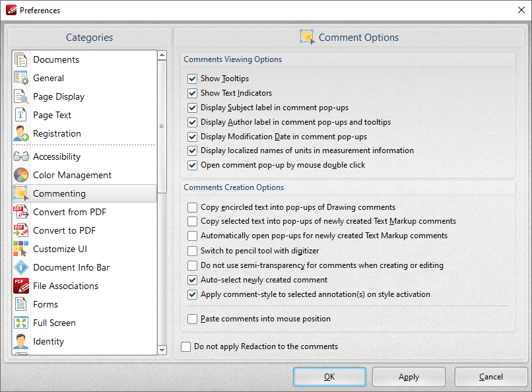Check Automatically open pop-ups for Text Markup
The image size is (532, 392).
[192, 236]
